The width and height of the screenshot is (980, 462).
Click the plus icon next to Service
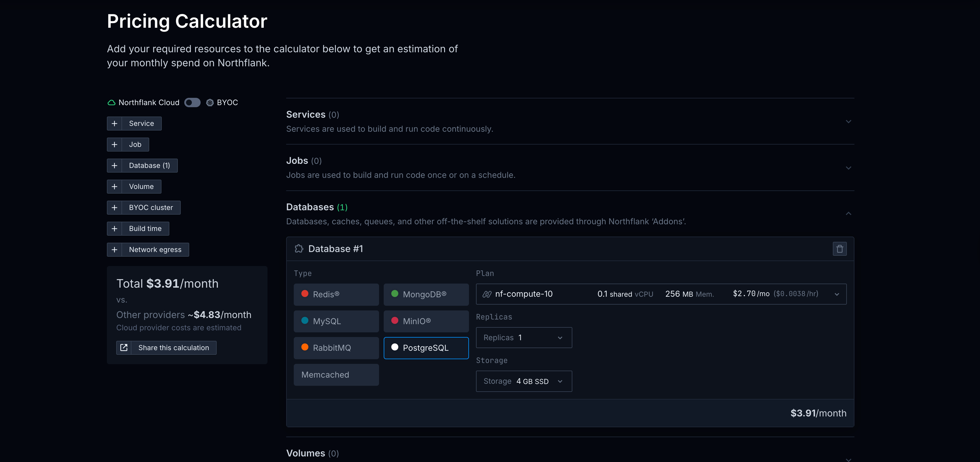(x=114, y=123)
